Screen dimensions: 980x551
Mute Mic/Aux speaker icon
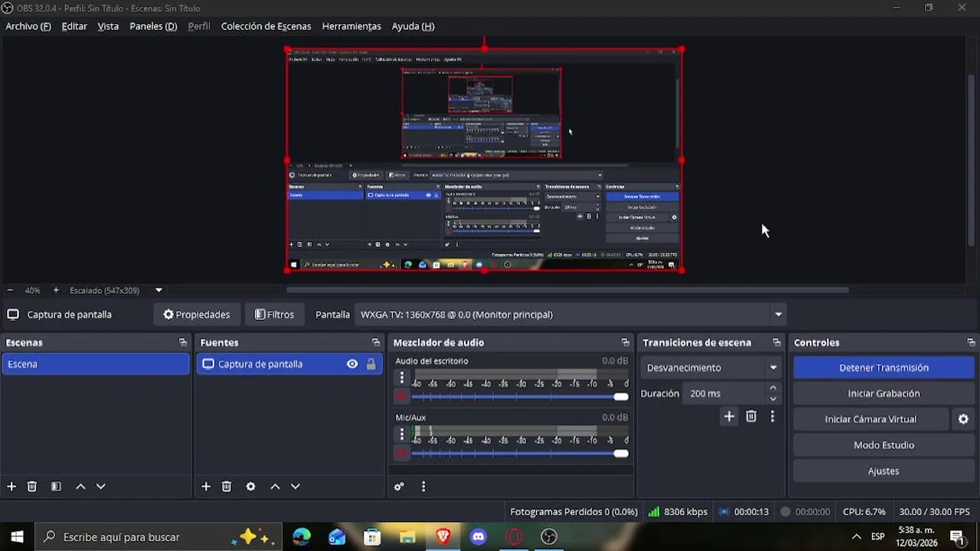[x=401, y=453]
